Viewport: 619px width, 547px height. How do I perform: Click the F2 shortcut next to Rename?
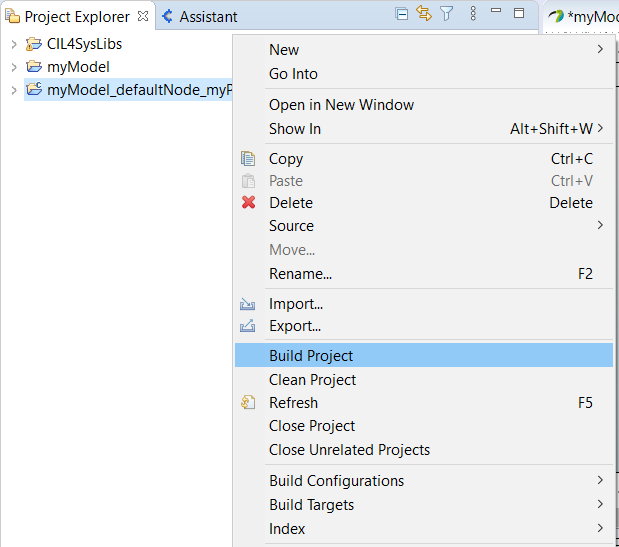[585, 274]
